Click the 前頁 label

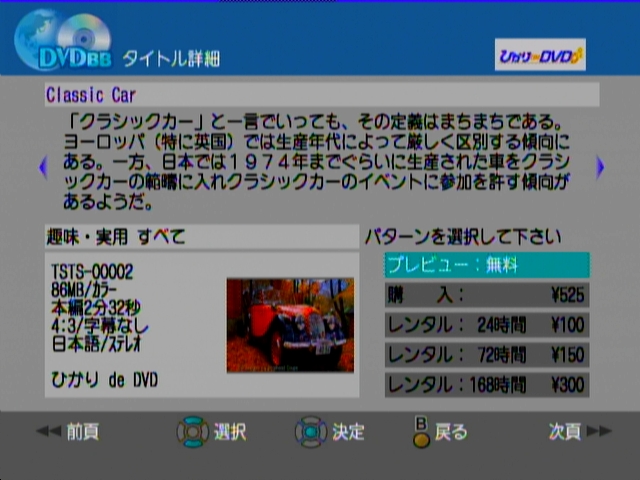83,431
